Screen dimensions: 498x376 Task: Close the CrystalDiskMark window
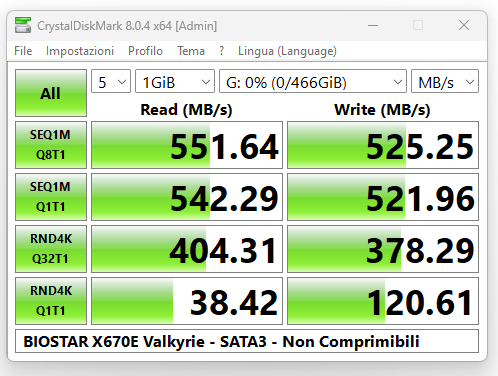pyautogui.click(x=464, y=25)
